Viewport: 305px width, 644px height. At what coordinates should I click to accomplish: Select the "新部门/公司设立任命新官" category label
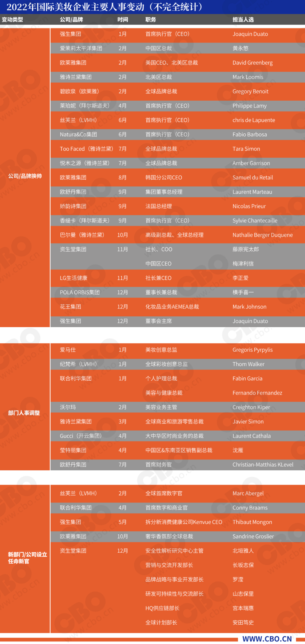pyautogui.click(x=27, y=558)
